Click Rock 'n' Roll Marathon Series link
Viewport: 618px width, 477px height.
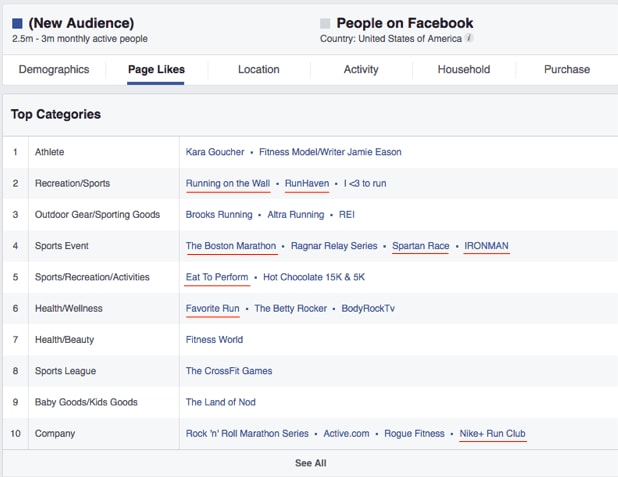[247, 433]
